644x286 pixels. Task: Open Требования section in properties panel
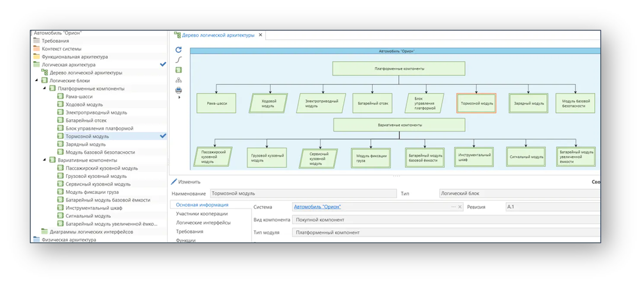tap(189, 232)
